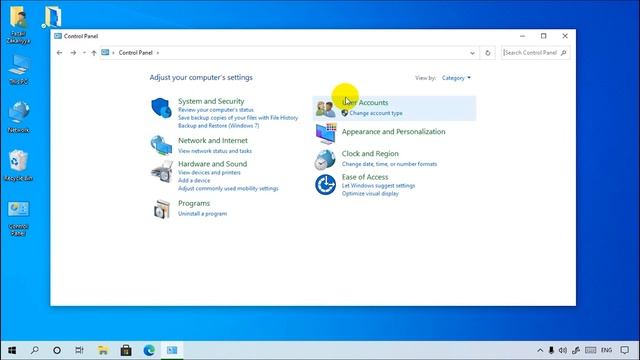Open the volume control in system tray

coord(563,350)
